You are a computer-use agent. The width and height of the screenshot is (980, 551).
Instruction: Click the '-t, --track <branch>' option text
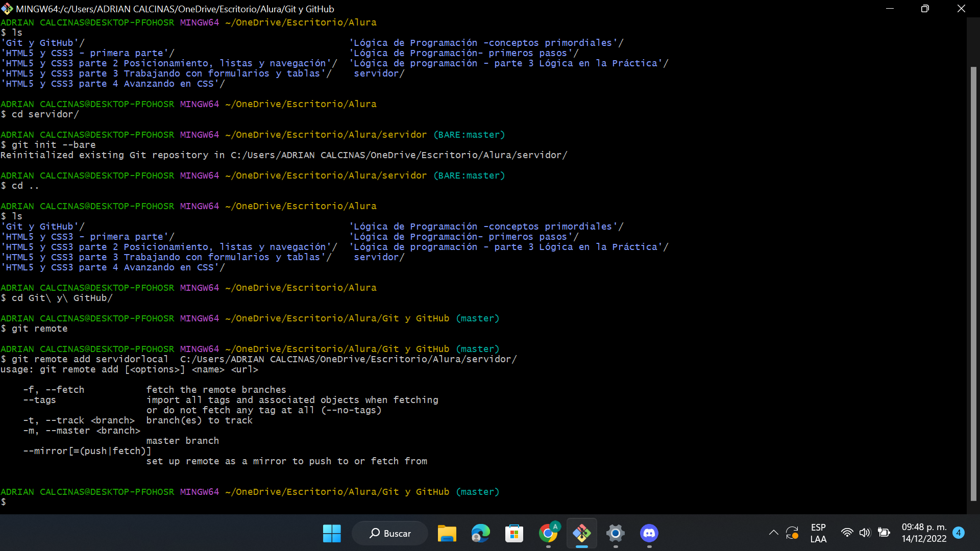(x=79, y=420)
